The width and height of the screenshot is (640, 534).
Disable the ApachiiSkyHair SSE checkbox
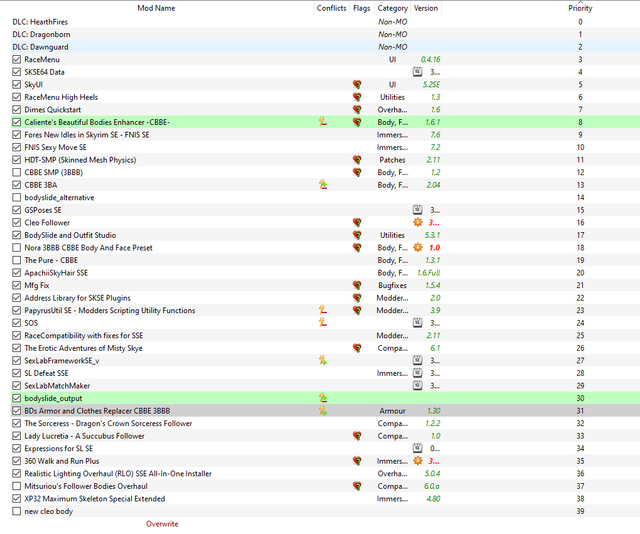point(16,273)
